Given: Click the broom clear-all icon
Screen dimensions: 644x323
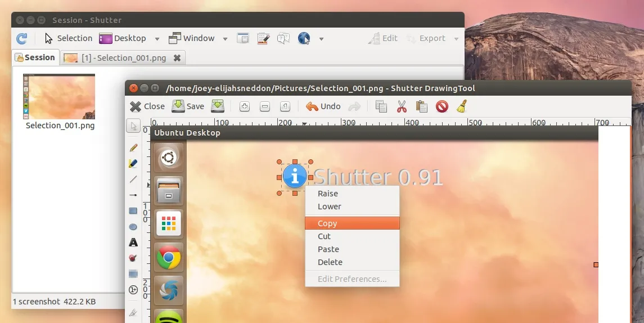Looking at the screenshot, I should click(x=462, y=106).
